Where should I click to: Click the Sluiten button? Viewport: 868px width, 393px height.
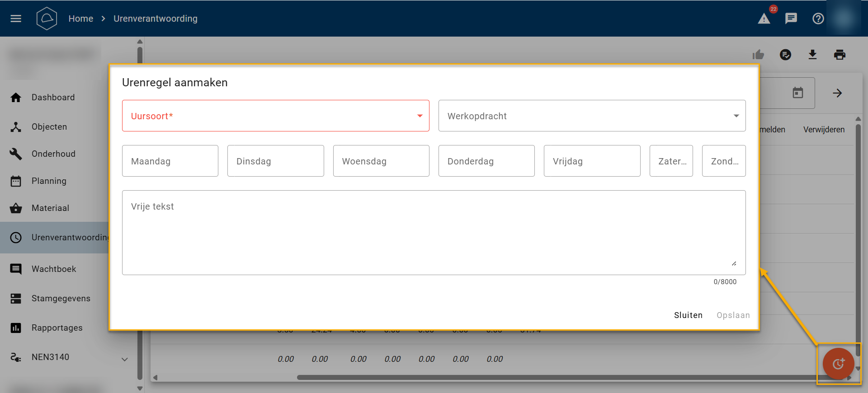(x=688, y=315)
